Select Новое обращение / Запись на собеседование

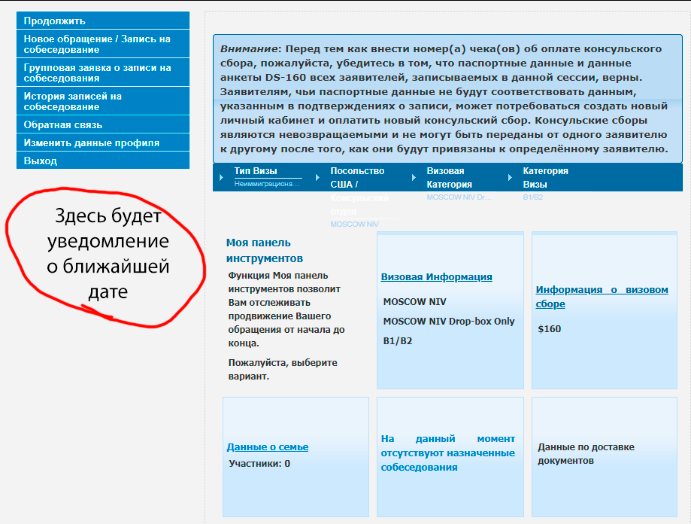pyautogui.click(x=103, y=44)
